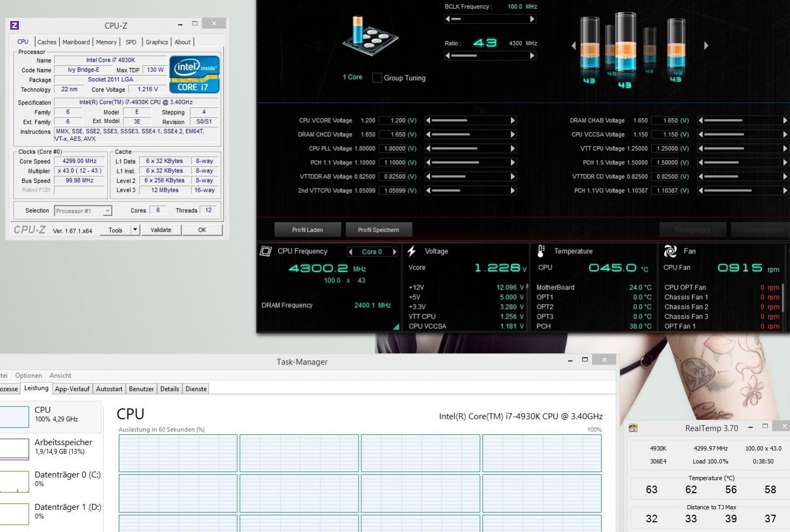Increase DRAM CHCD Voltage with right arrow
The height and width of the screenshot is (532, 790).
[x=513, y=134]
